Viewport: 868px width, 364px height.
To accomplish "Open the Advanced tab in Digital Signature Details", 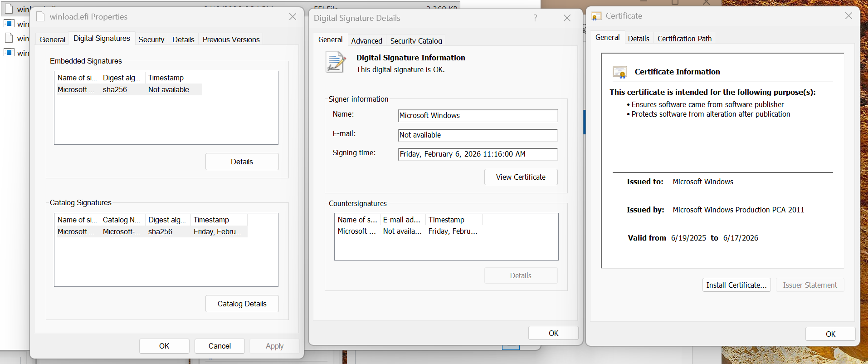I will (x=366, y=40).
